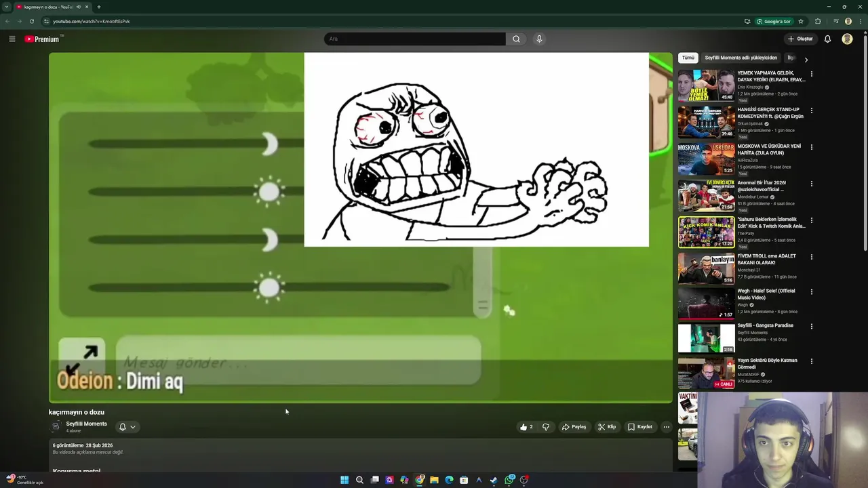Close the kaçırmayın o dozu browser tab
868x488 pixels.
(87, 7)
